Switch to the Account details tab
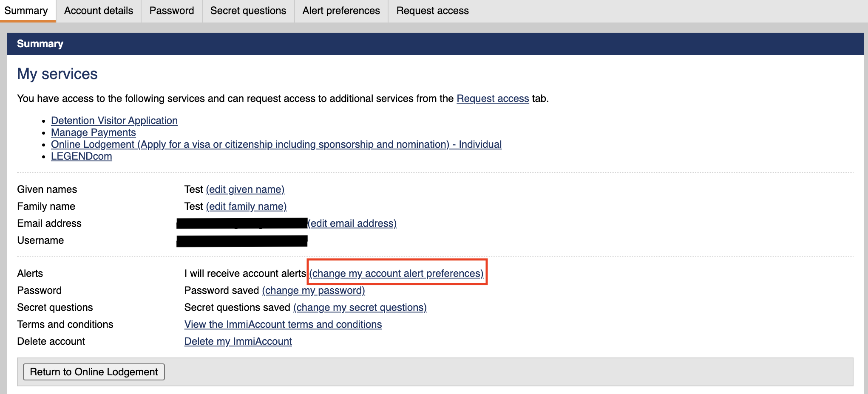868x394 pixels. click(99, 11)
